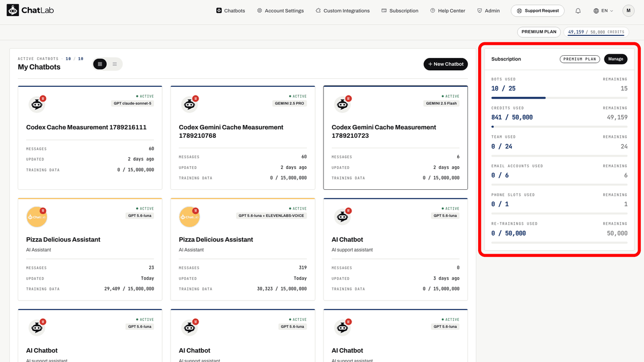644x362 pixels.
Task: Click Manage in Subscription panel
Action: click(616, 59)
